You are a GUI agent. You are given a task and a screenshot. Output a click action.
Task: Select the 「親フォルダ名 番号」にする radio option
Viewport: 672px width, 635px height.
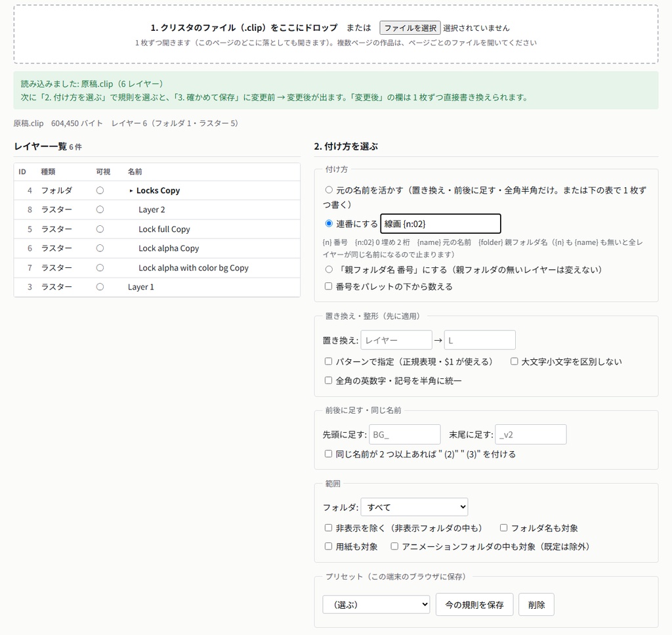pyautogui.click(x=329, y=269)
